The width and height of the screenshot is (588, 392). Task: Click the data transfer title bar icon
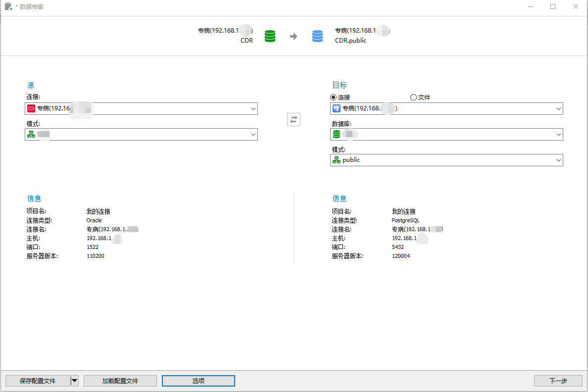click(x=8, y=6)
